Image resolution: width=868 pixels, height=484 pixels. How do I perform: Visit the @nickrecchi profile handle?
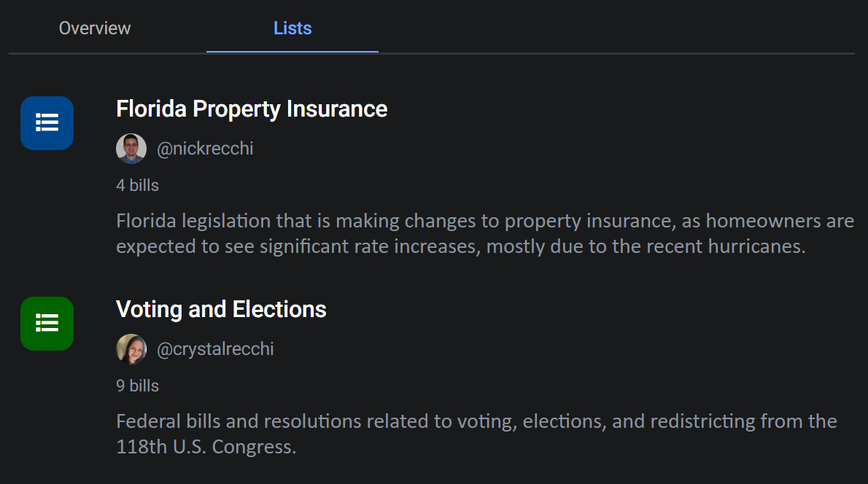[x=205, y=149]
